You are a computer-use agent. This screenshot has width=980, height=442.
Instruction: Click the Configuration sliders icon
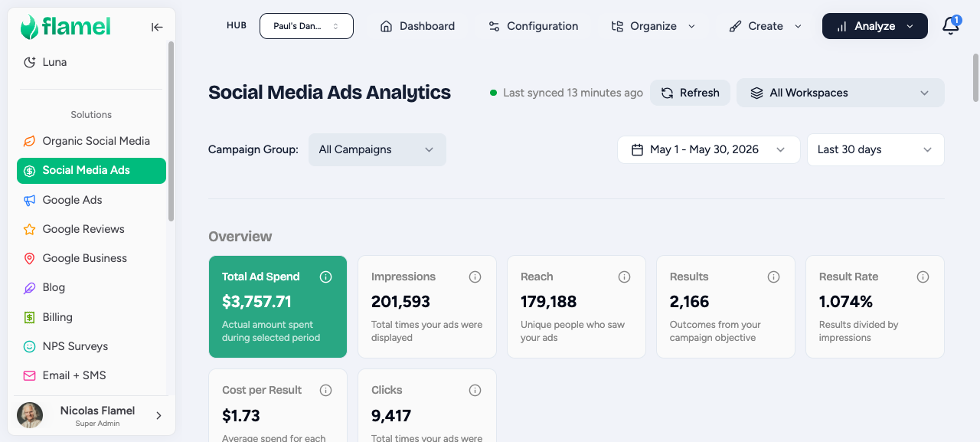coord(494,26)
